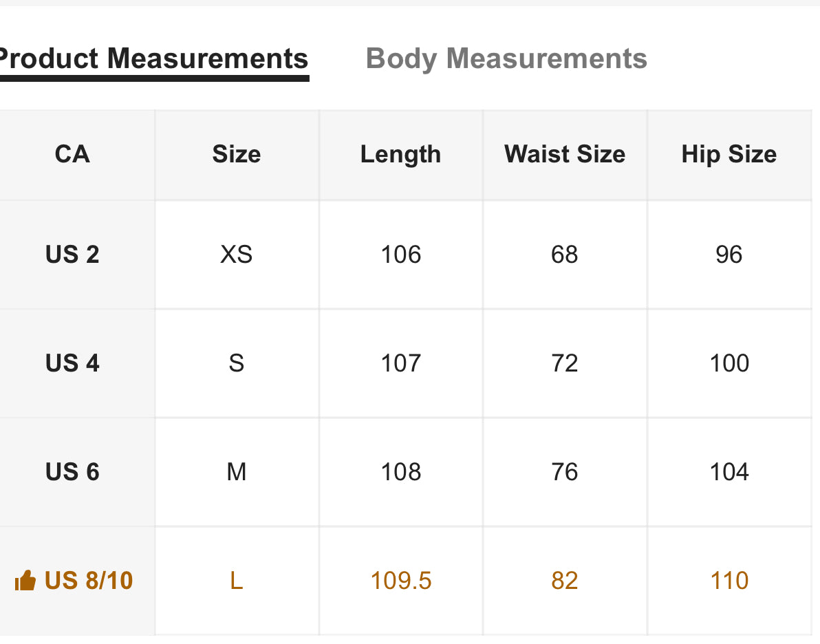
Task: Click the Length column header
Action: point(400,154)
